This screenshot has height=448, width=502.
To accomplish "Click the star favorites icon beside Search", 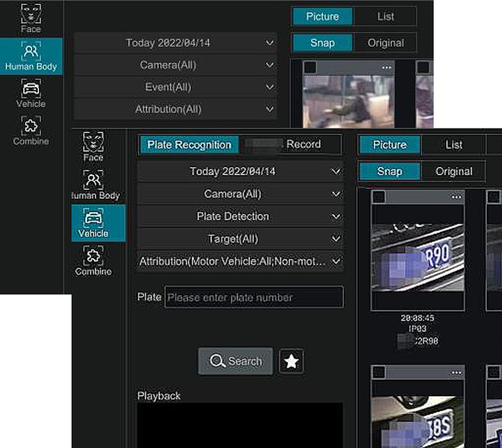I will 291,361.
